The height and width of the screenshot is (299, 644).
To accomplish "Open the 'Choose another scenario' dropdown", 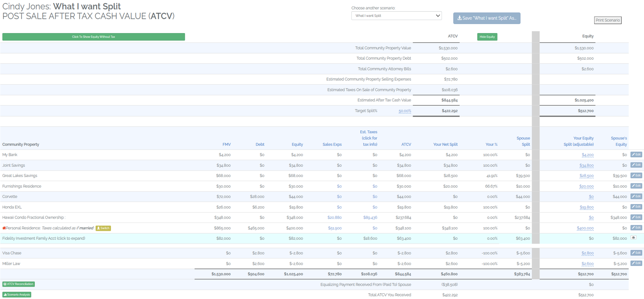I will (x=396, y=16).
